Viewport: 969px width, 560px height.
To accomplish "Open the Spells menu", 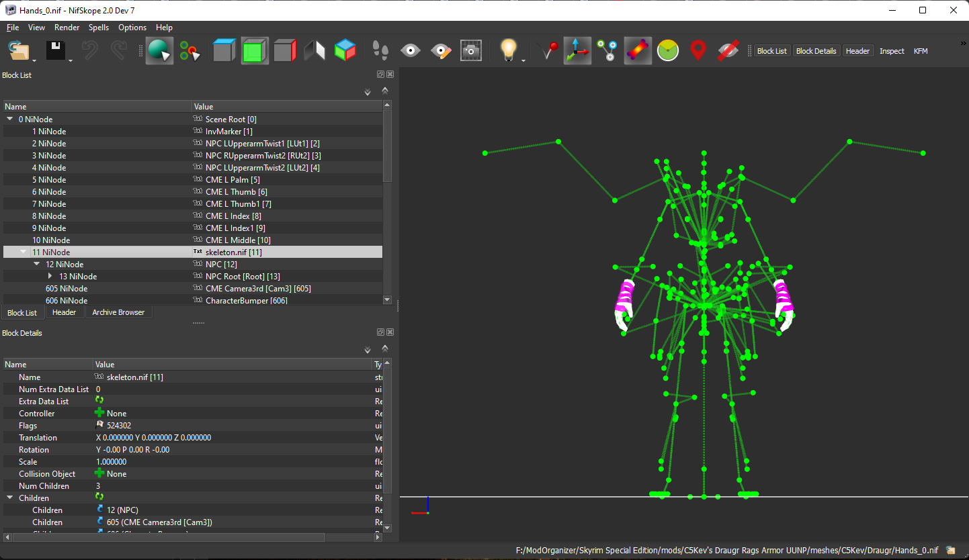I will 99,28.
